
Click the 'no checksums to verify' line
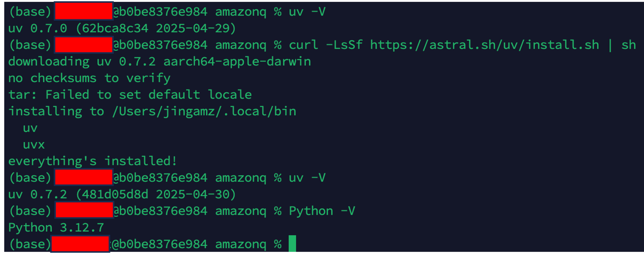point(89,78)
